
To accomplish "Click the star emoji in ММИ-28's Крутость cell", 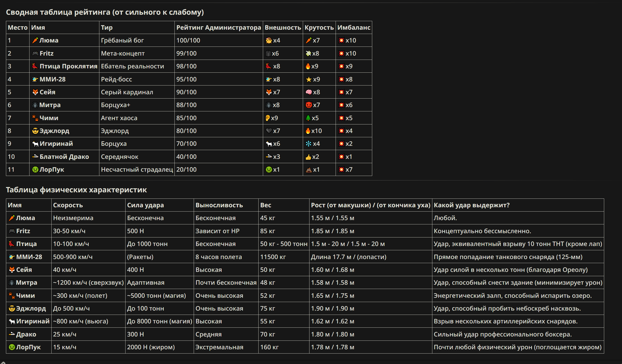I will [x=309, y=79].
